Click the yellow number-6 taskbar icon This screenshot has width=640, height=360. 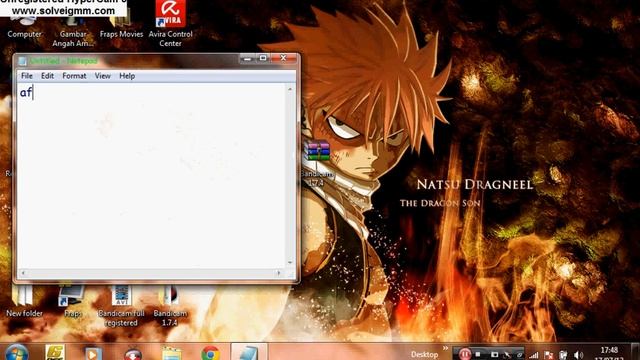point(55,353)
